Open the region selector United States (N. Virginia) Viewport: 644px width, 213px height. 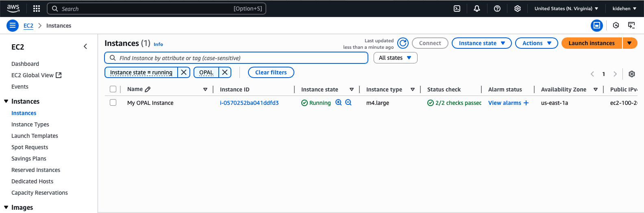pyautogui.click(x=566, y=9)
